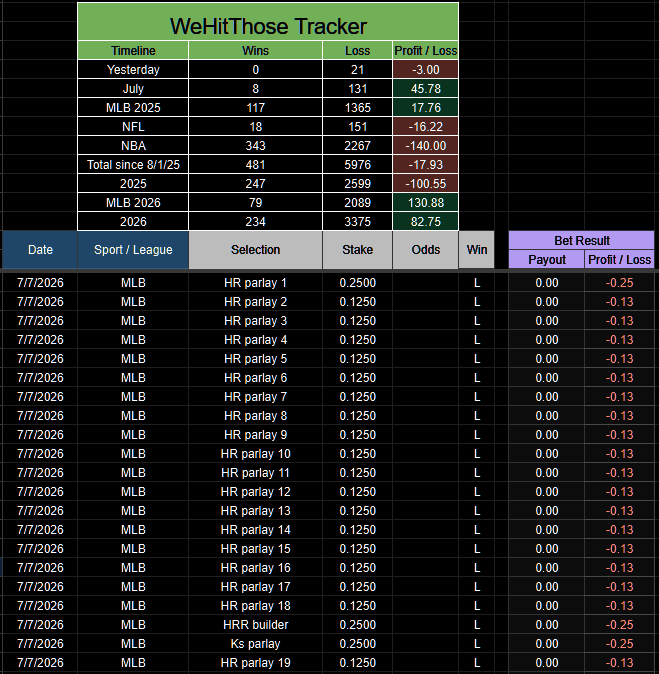Select the Loss header cell in summary

click(x=357, y=50)
